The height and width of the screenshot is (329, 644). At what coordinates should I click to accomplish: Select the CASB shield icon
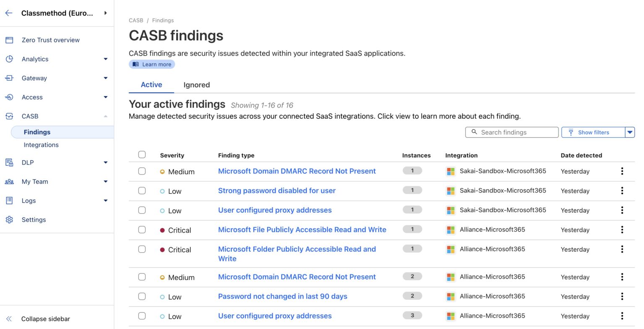[9, 116]
